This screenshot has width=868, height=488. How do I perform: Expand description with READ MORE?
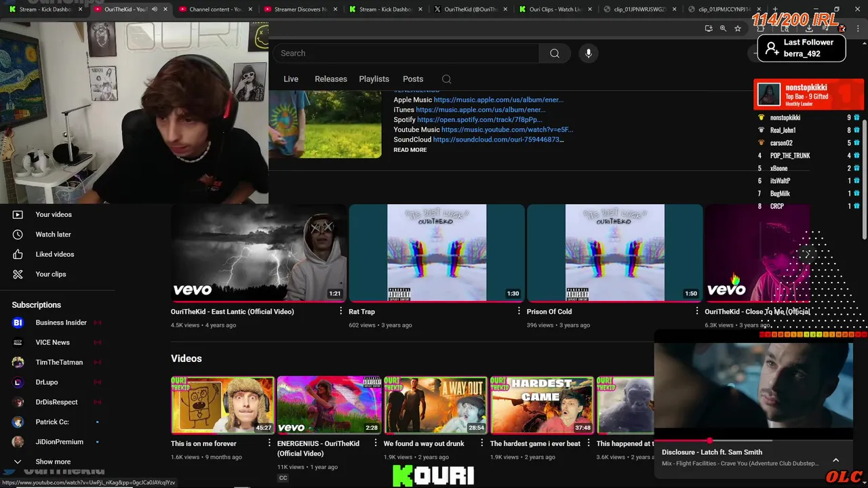click(x=410, y=150)
